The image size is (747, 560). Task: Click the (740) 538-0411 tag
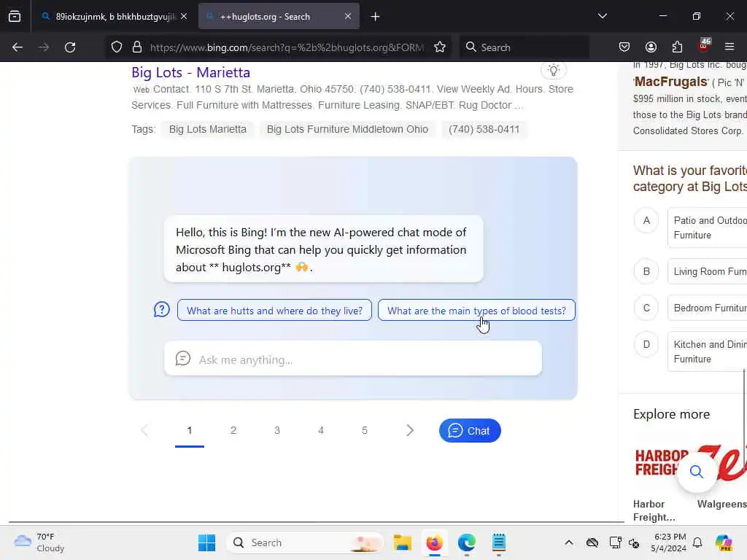coord(484,130)
